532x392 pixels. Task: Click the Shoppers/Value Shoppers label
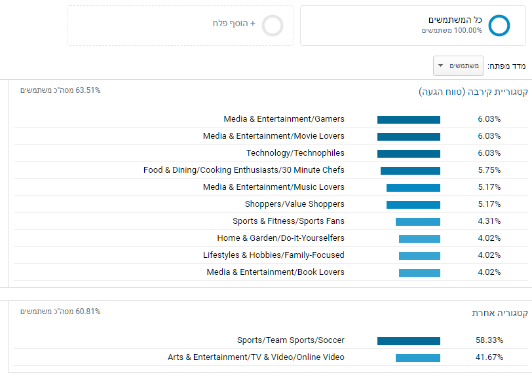tap(295, 204)
